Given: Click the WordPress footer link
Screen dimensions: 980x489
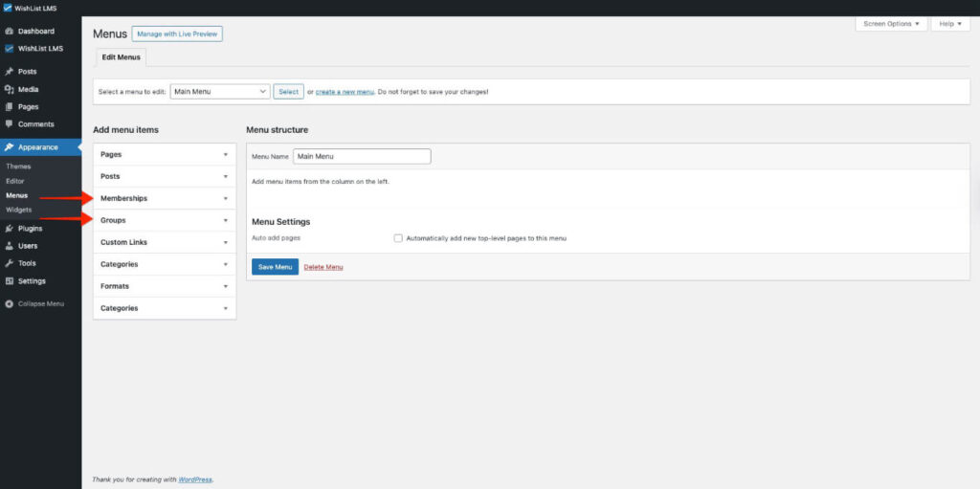Looking at the screenshot, I should coord(194,479).
